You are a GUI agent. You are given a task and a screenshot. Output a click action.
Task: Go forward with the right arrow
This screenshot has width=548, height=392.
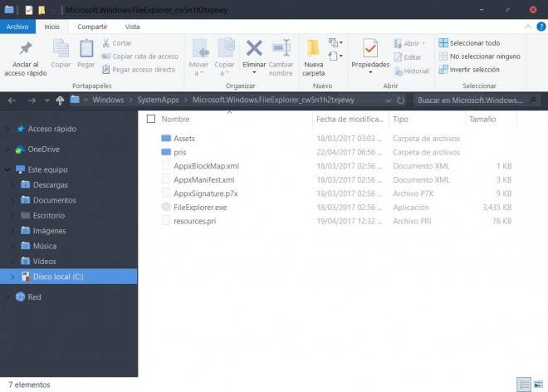click(x=32, y=100)
